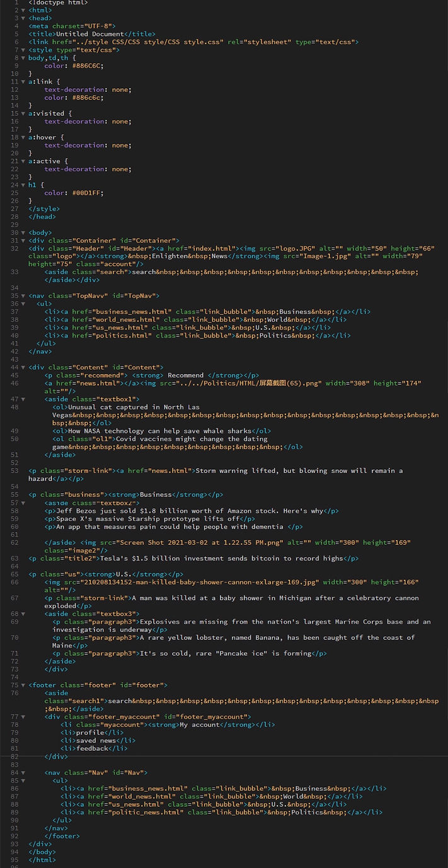The width and height of the screenshot is (448, 868).
Task: Click the href value "index.html"
Action: pos(212,248)
